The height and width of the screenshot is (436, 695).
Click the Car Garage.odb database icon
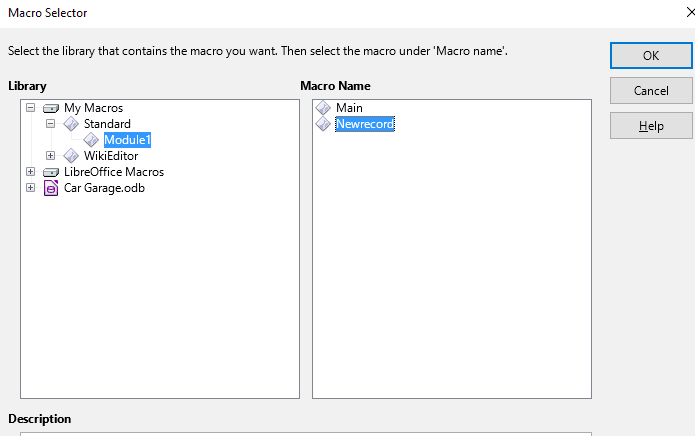pos(51,188)
